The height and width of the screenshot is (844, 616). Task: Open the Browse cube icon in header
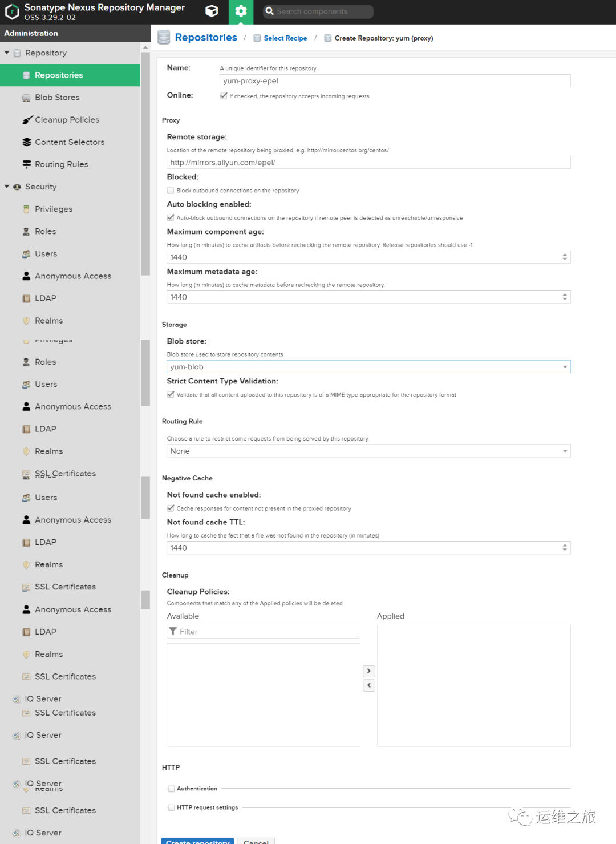coord(212,11)
